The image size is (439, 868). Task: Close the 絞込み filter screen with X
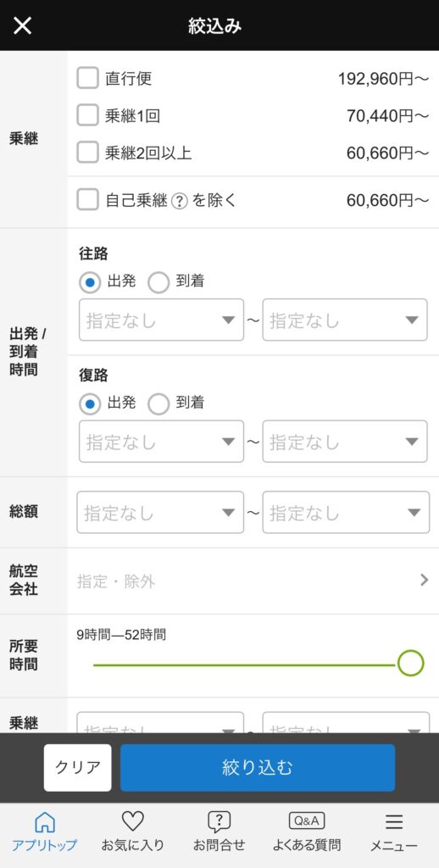tap(22, 25)
